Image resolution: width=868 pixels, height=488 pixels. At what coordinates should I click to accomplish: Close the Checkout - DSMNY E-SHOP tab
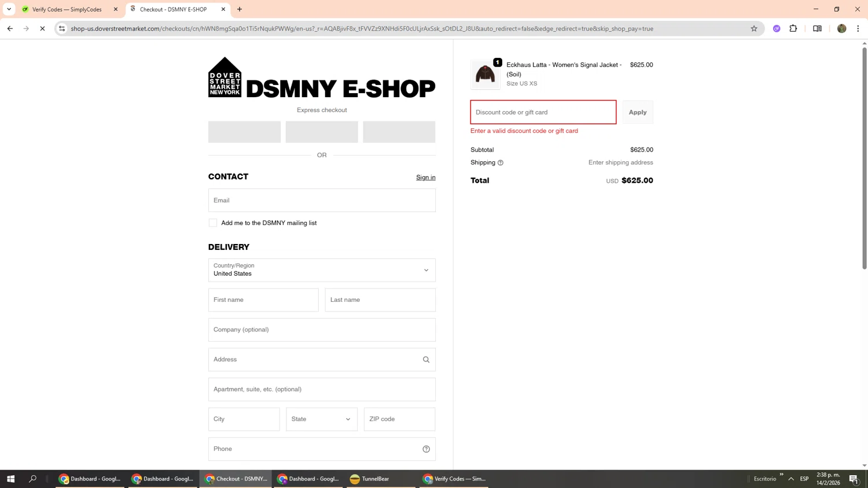[x=223, y=9]
